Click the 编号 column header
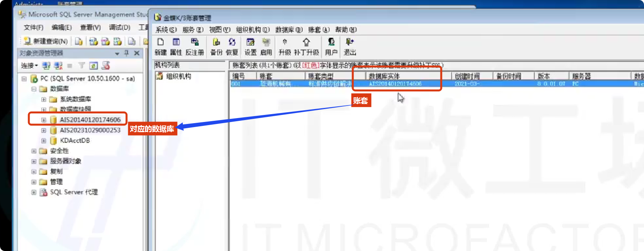 tap(243, 76)
